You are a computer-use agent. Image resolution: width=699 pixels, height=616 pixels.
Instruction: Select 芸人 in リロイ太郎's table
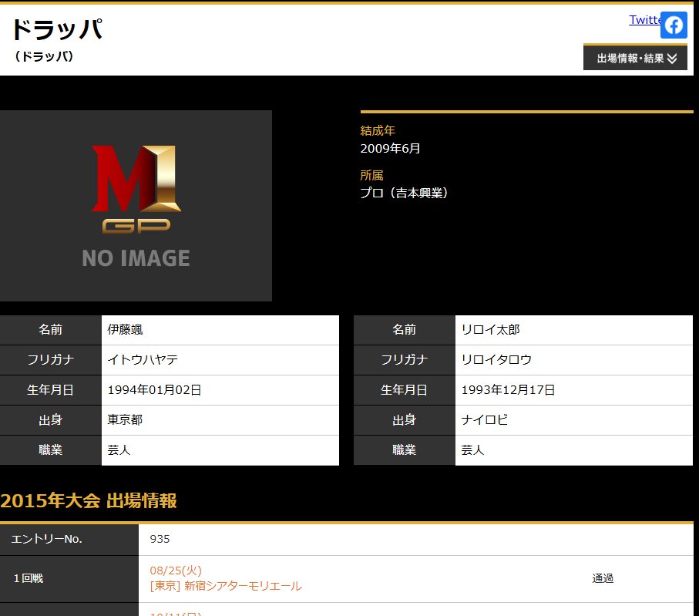472,450
